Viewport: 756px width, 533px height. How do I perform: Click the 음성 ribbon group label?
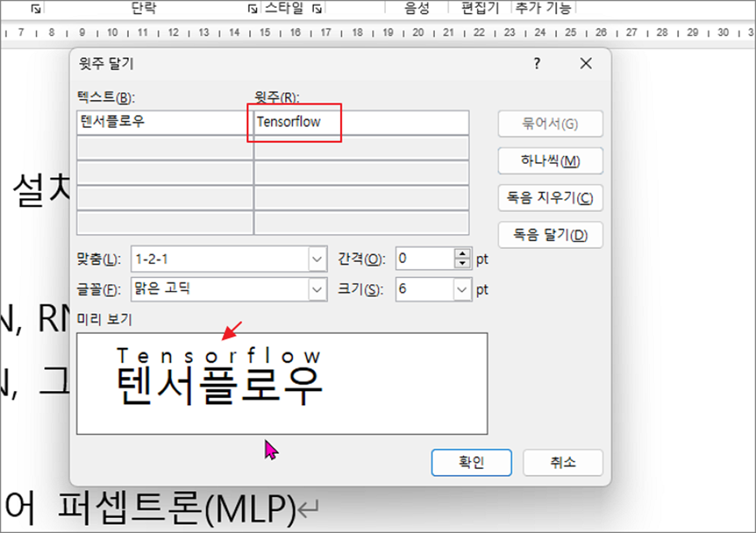[417, 7]
